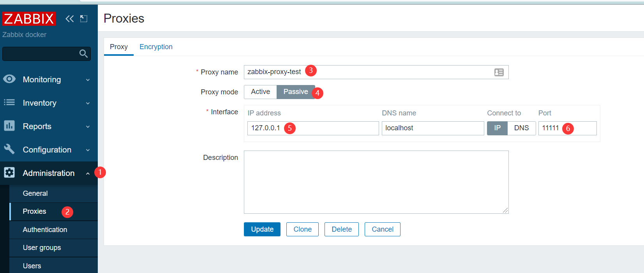Click inside the Description text area
This screenshot has width=644, height=273.
[x=376, y=182]
